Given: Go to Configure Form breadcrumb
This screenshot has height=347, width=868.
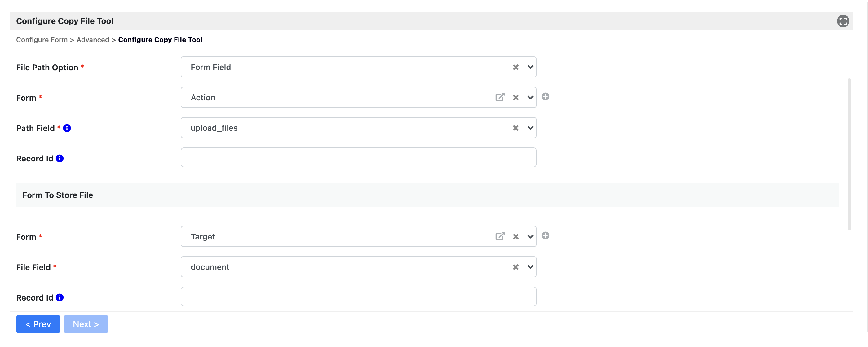Looking at the screenshot, I should [x=42, y=40].
